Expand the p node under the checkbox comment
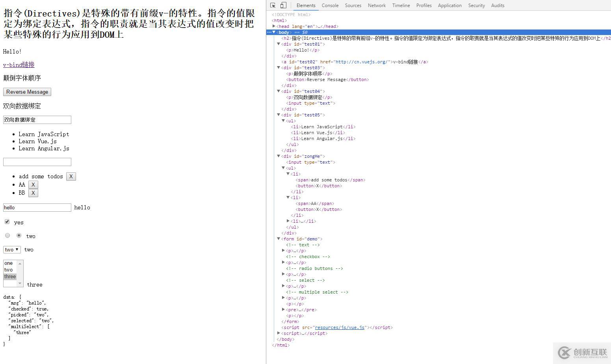611x364 pixels. pyautogui.click(x=283, y=262)
